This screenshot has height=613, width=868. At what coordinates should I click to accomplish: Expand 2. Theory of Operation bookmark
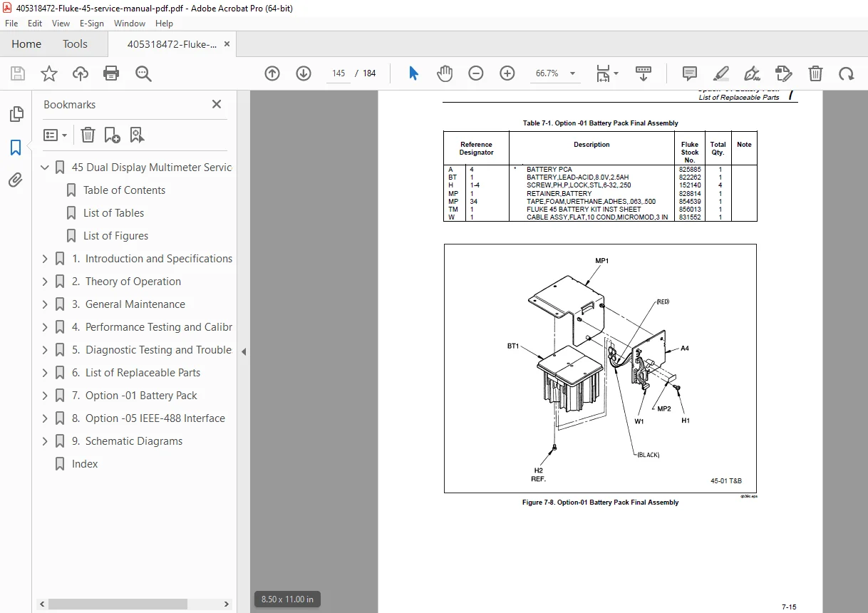tap(45, 282)
